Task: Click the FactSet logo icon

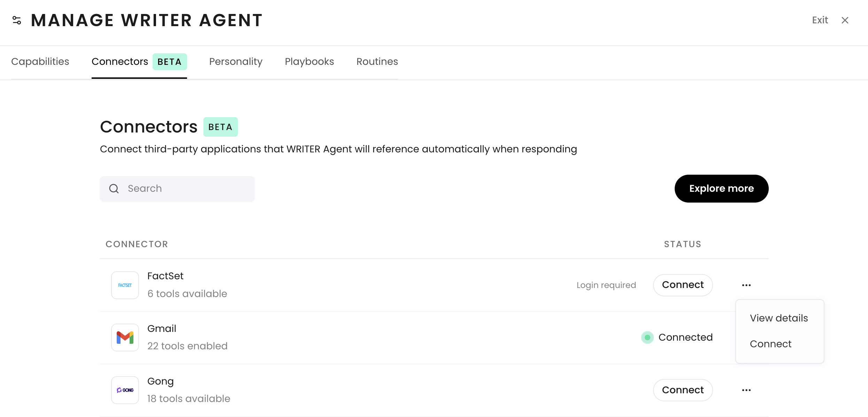Action: (125, 285)
